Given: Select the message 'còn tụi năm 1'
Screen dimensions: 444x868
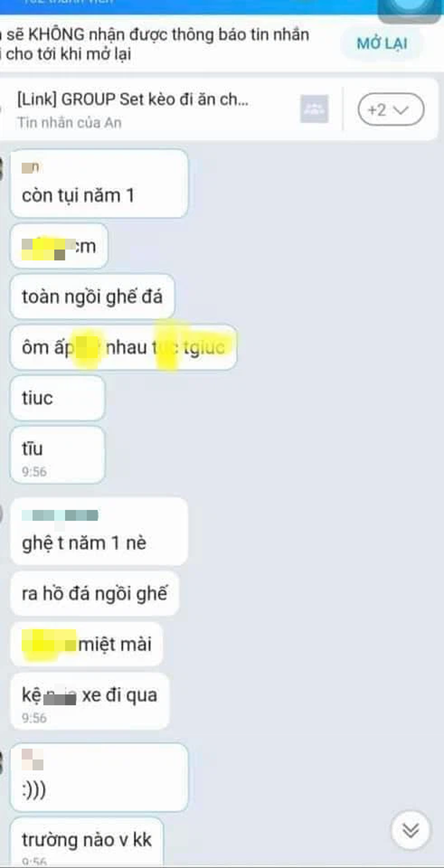Looking at the screenshot, I should [99, 184].
